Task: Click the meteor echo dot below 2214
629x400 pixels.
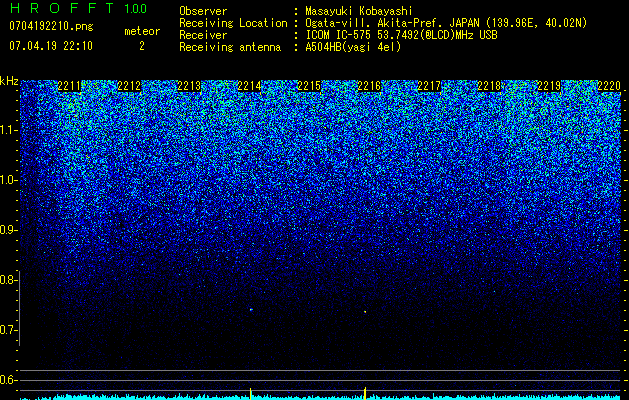Action: [251, 310]
